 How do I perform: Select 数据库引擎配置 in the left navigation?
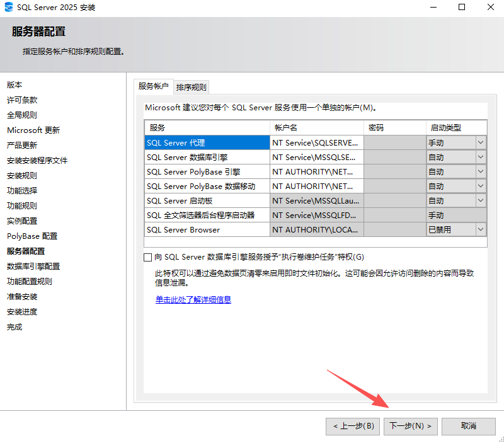pos(32,266)
